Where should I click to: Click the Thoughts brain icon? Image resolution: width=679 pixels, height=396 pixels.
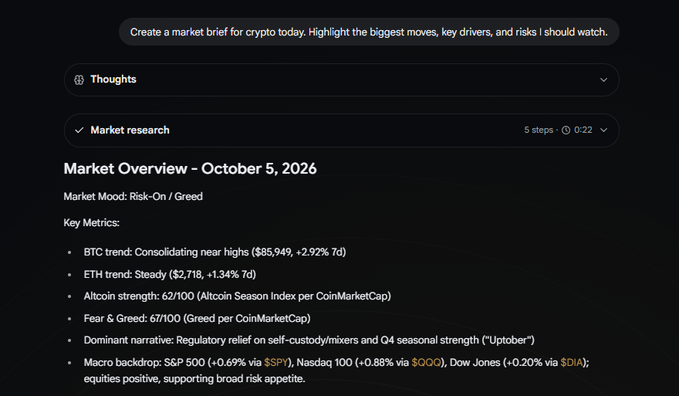(79, 80)
